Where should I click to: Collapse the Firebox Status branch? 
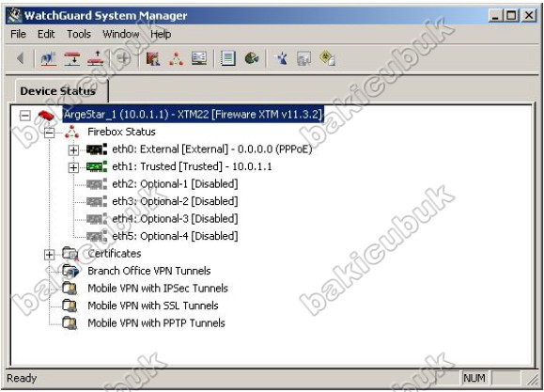coord(49,133)
